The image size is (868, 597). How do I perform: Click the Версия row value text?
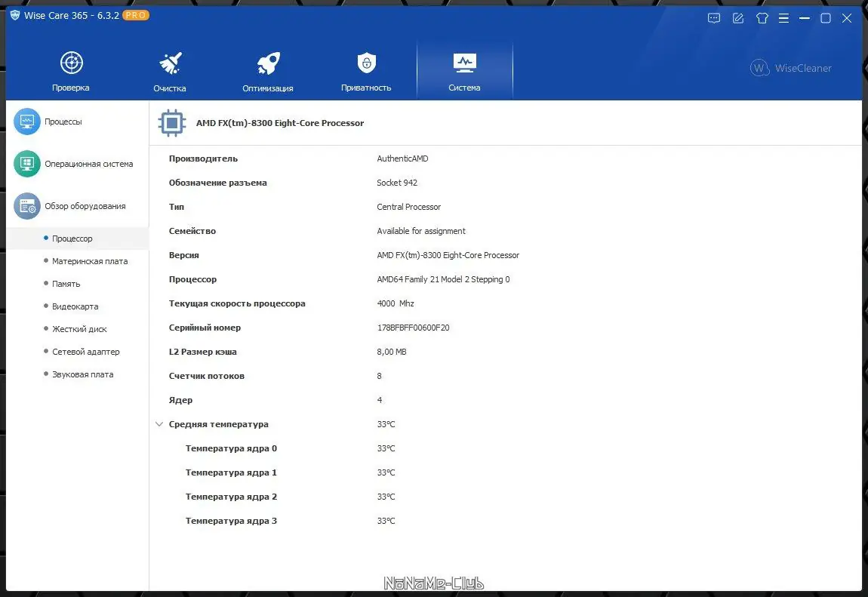pyautogui.click(x=448, y=256)
